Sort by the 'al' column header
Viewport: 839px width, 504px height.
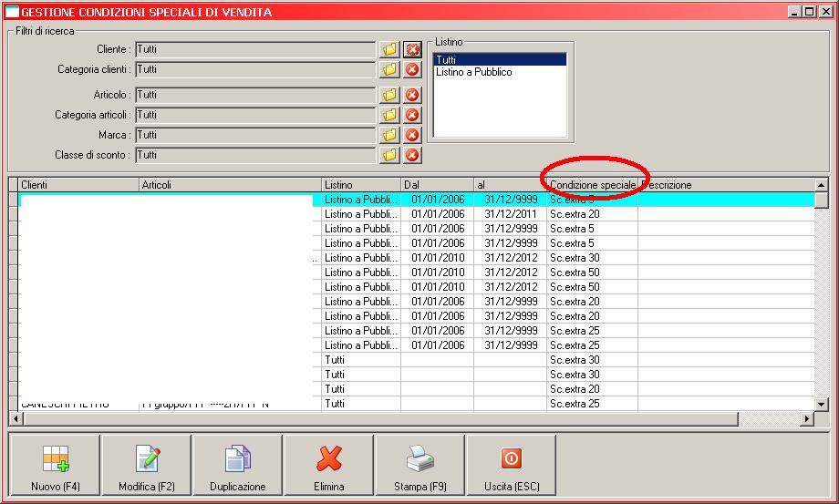(x=510, y=185)
